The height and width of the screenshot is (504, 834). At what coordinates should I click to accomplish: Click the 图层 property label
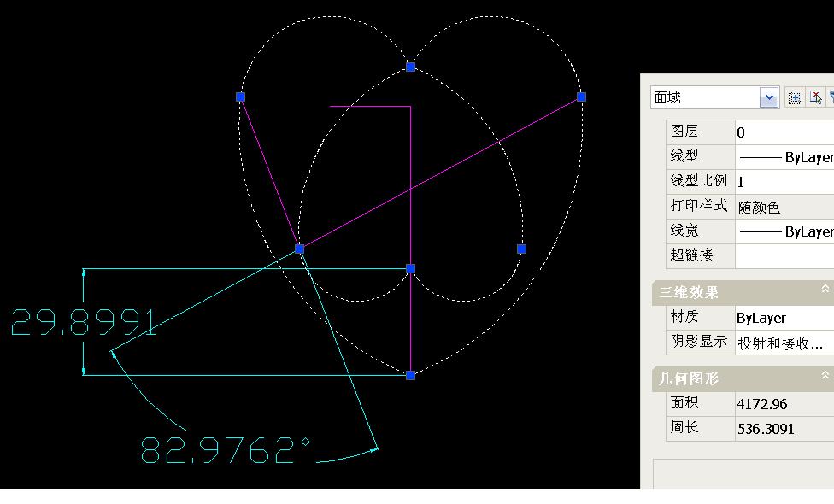click(684, 131)
